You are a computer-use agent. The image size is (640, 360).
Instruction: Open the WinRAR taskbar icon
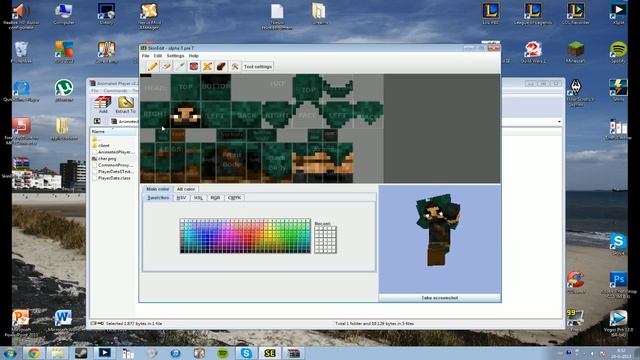pyautogui.click(x=293, y=353)
